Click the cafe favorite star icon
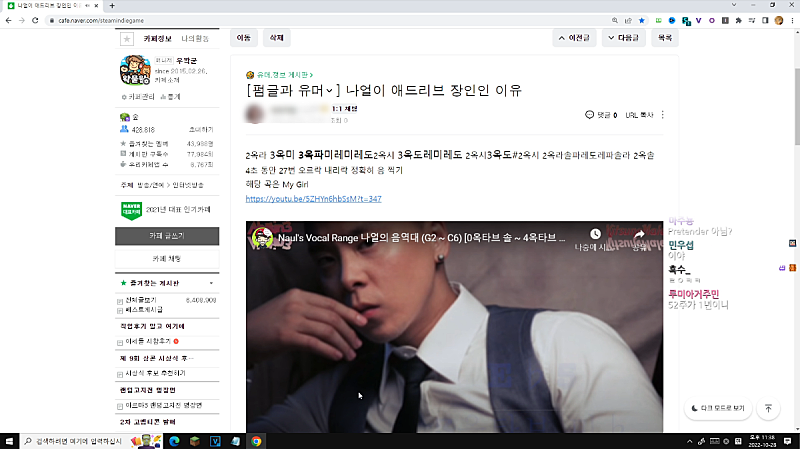Image resolution: width=800 pixels, height=449 pixels. [x=127, y=39]
